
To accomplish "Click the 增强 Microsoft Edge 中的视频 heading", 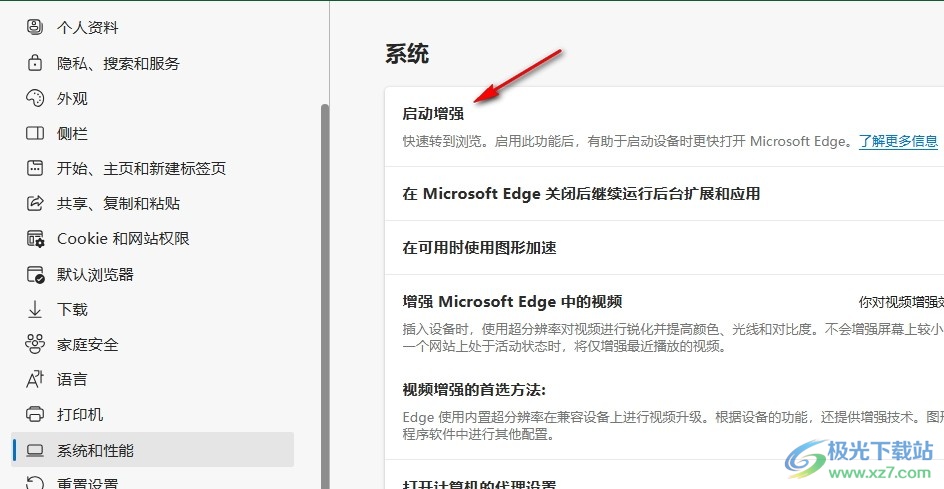I will pyautogui.click(x=512, y=302).
